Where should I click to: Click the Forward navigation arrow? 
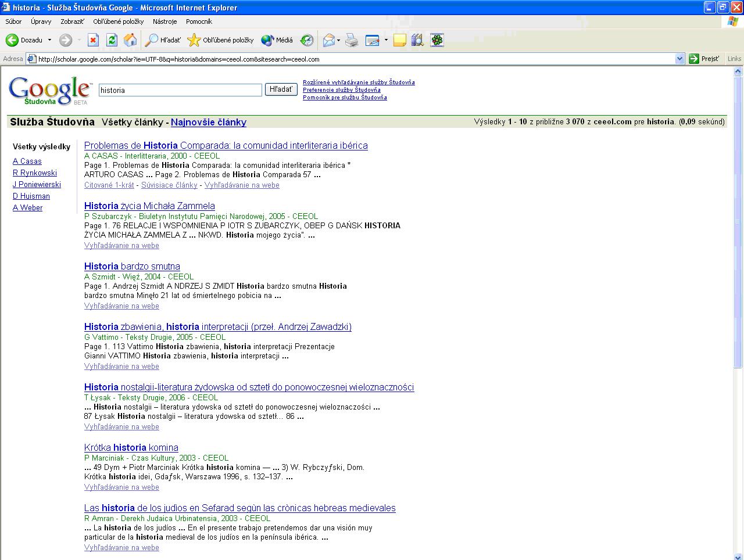click(66, 40)
